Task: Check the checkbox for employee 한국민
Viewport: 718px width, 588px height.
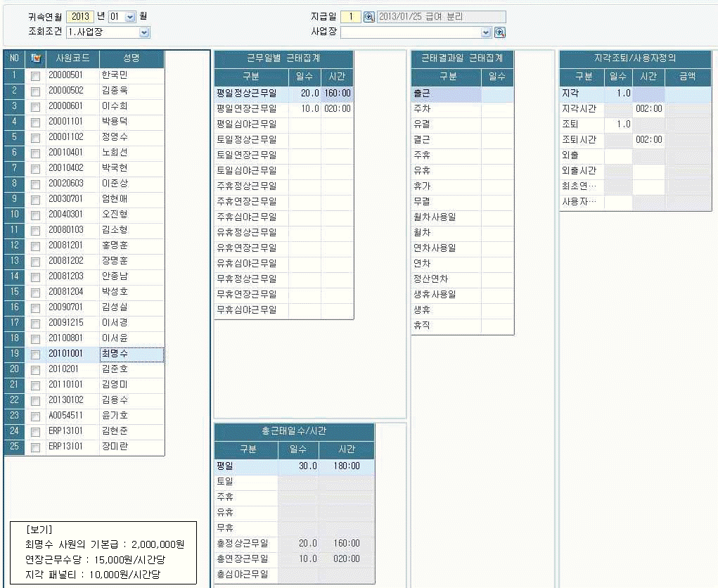Action: pos(35,75)
